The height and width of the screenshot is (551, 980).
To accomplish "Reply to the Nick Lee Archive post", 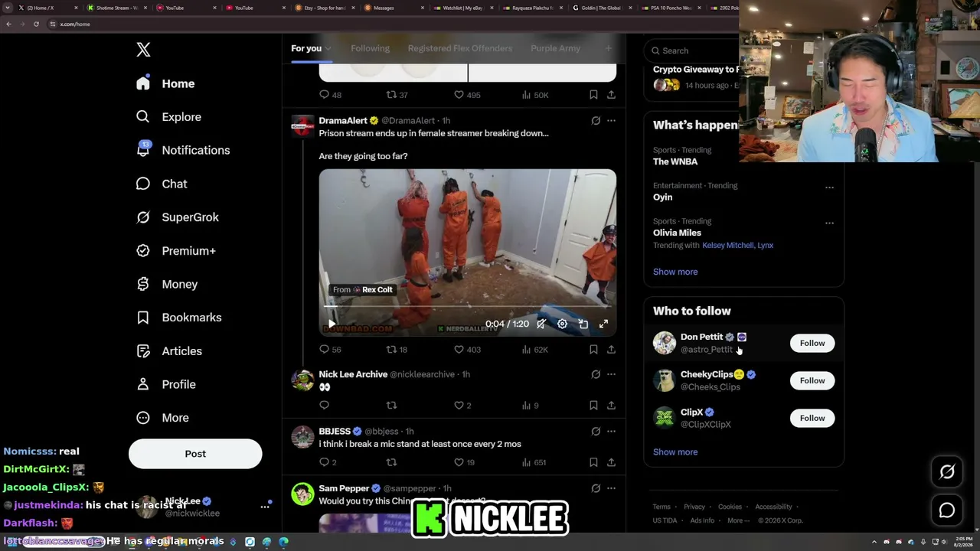I will 325,406.
